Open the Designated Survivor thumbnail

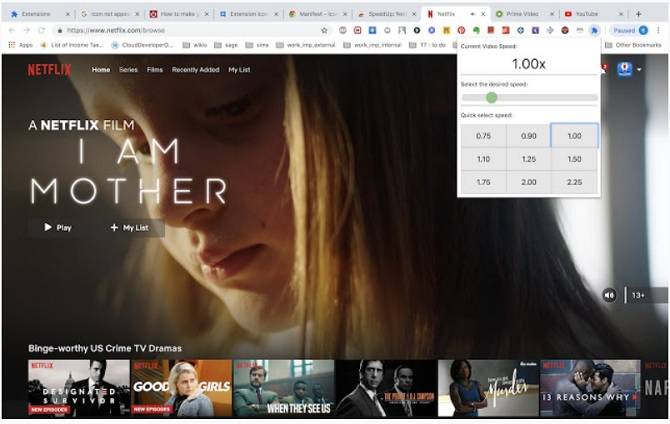tap(79, 388)
